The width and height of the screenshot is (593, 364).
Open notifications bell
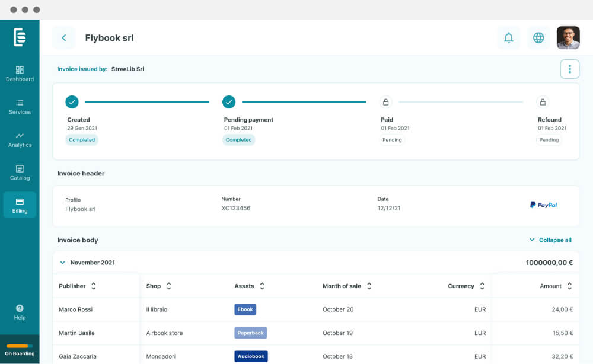coord(509,38)
